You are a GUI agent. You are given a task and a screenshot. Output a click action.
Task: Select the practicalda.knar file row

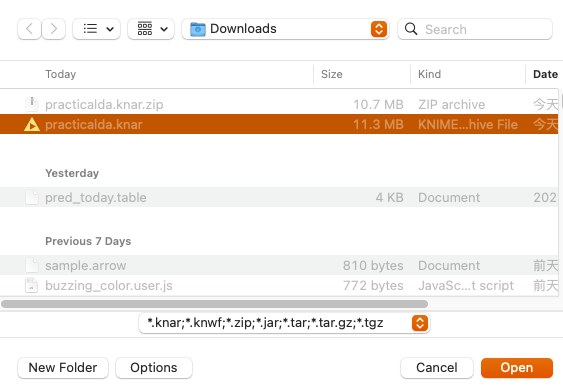pos(279,124)
